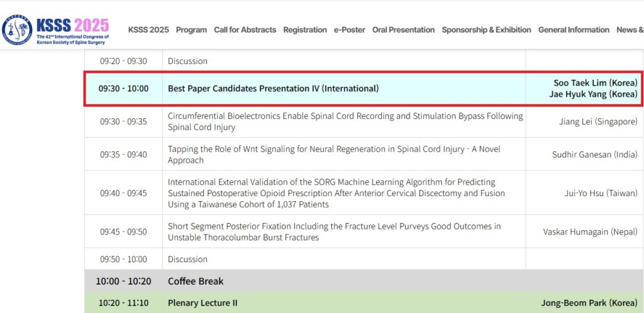Open the Oral Presentation menu

tap(403, 30)
